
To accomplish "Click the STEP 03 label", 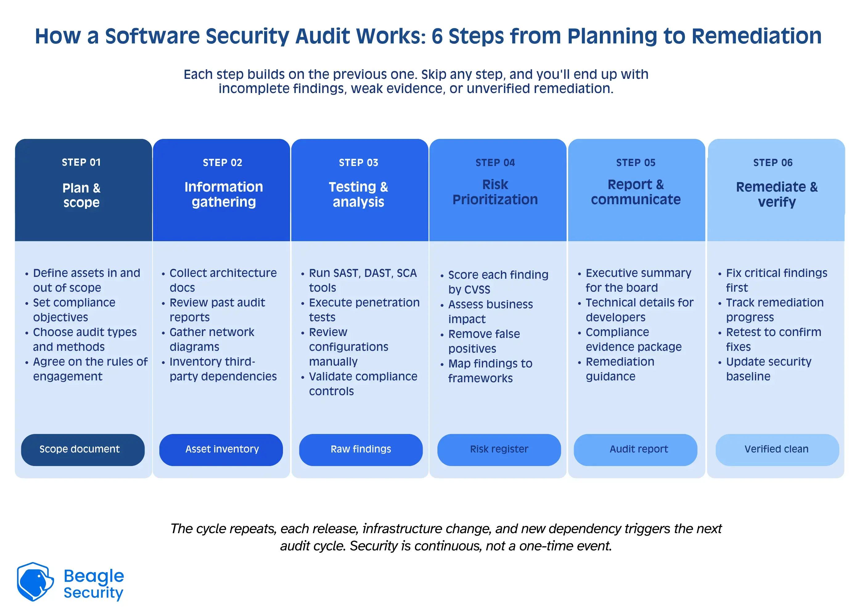I will (358, 163).
